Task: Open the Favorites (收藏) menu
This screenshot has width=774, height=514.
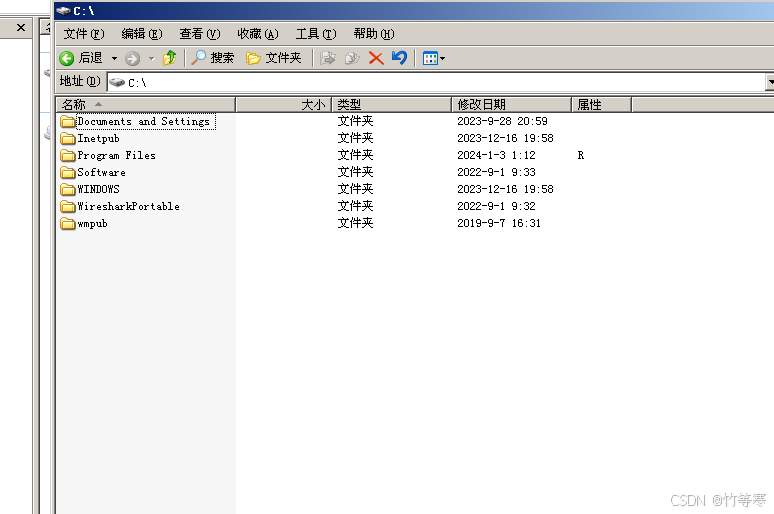Action: click(257, 34)
